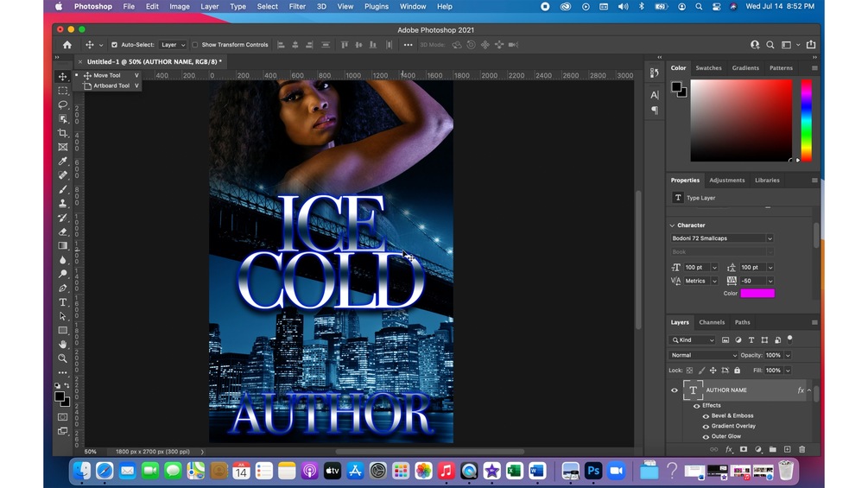
Task: Select the Crop tool
Action: [62, 133]
